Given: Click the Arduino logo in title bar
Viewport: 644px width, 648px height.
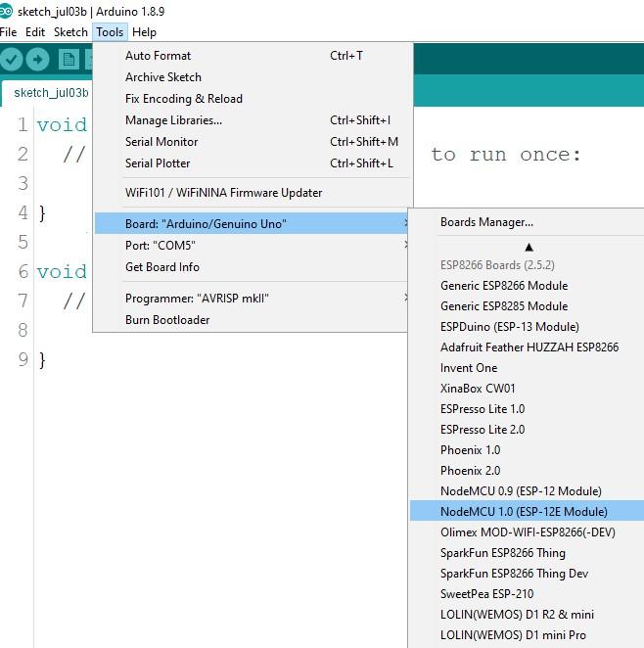Looking at the screenshot, I should click(x=6, y=11).
